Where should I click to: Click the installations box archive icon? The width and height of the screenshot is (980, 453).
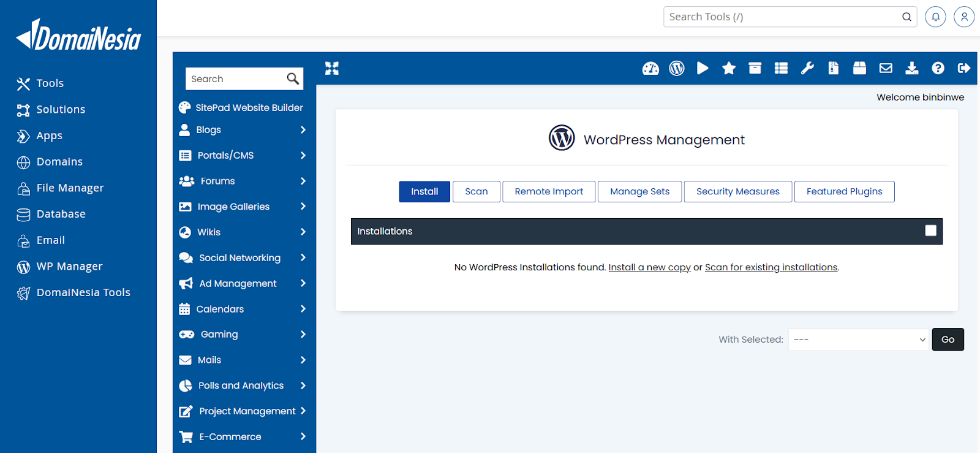755,68
